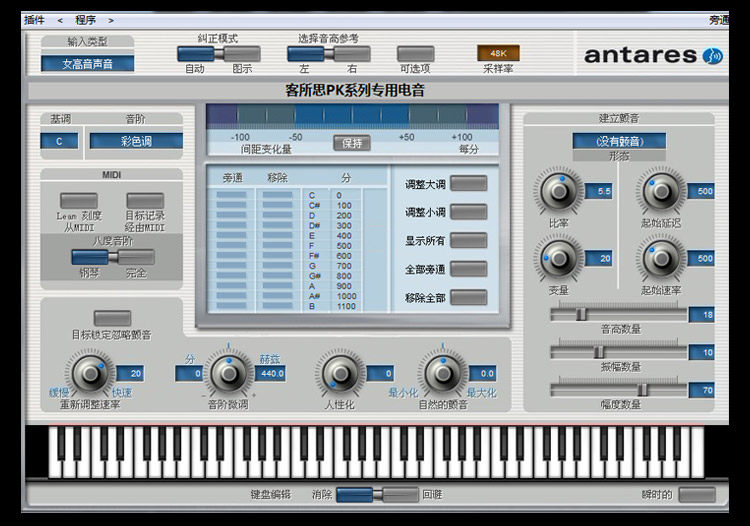Click the 幅度数量 value field showing 70

coord(702,390)
